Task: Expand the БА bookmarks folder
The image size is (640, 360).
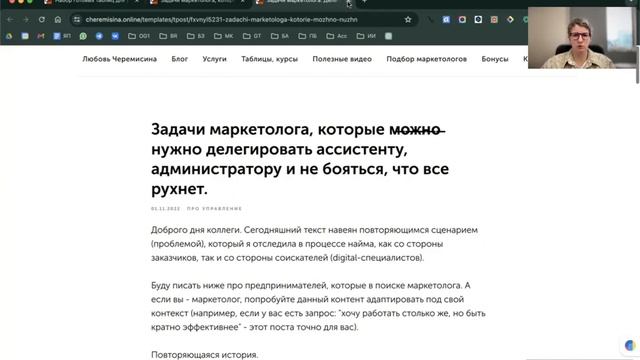Action: coord(280,36)
